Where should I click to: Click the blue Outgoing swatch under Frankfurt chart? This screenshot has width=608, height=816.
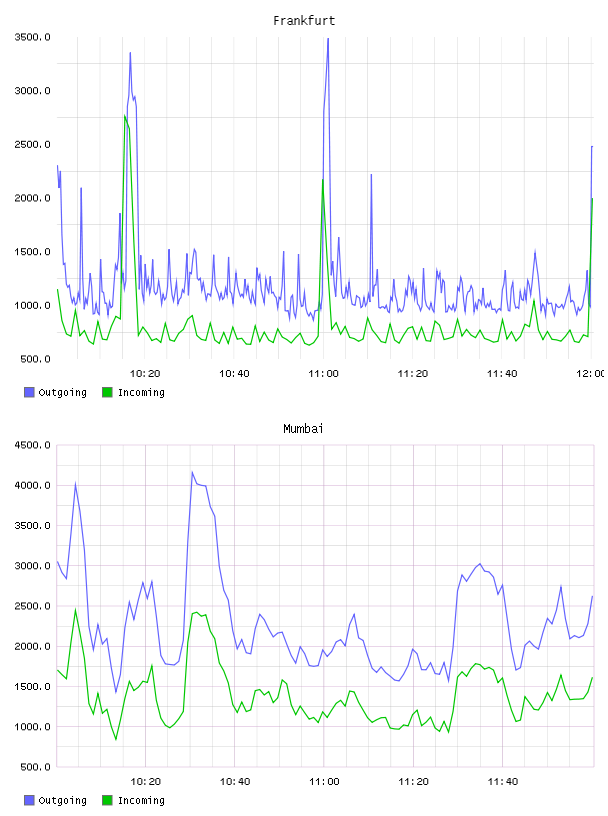click(x=29, y=392)
